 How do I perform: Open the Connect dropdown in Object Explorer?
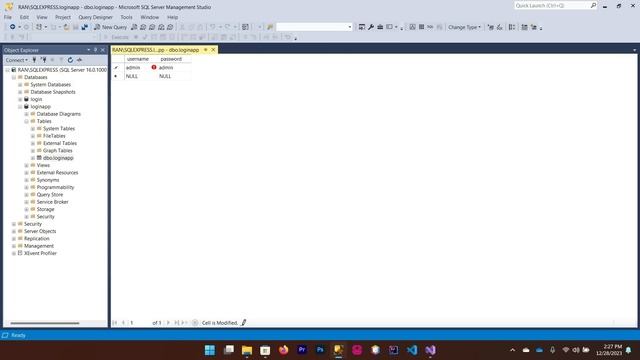[x=16, y=60]
